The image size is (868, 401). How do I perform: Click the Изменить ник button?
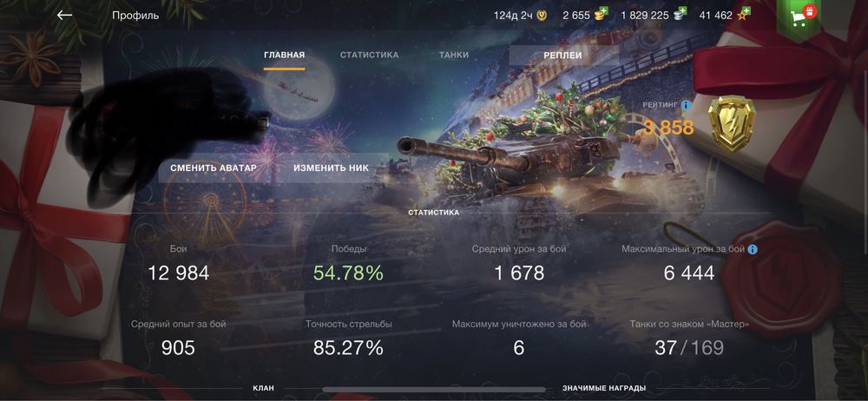[331, 168]
